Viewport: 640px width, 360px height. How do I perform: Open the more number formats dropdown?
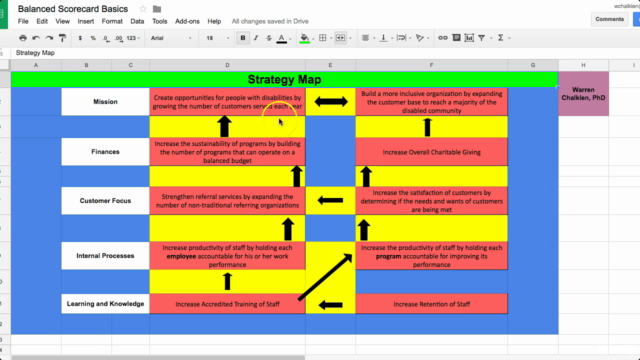click(x=133, y=38)
